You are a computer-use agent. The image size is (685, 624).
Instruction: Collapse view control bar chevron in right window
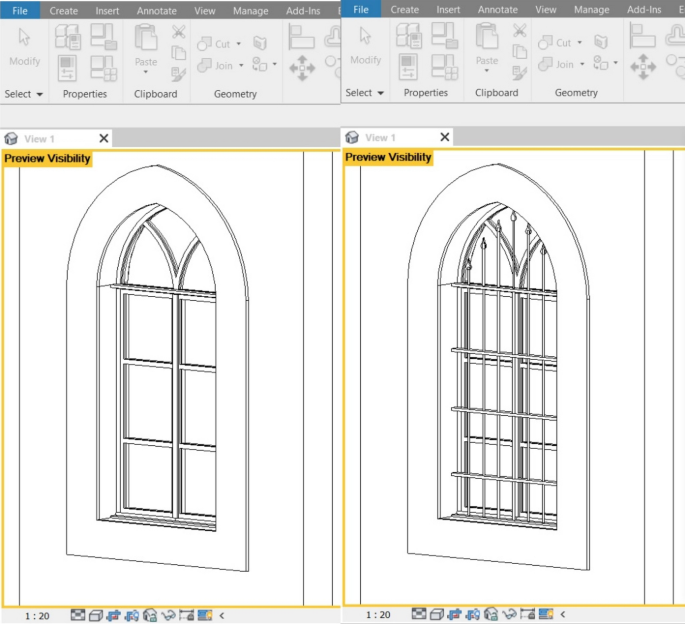click(x=564, y=615)
